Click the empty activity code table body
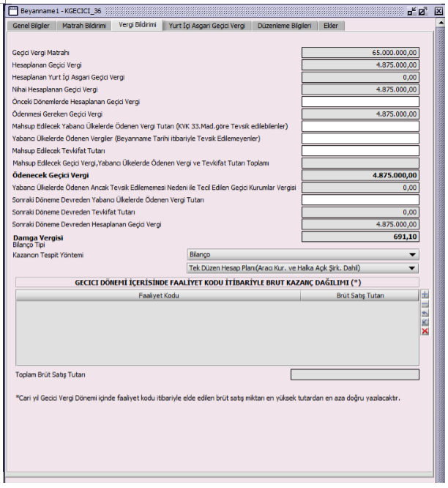Screen dimensions: 448x488 tap(217, 333)
